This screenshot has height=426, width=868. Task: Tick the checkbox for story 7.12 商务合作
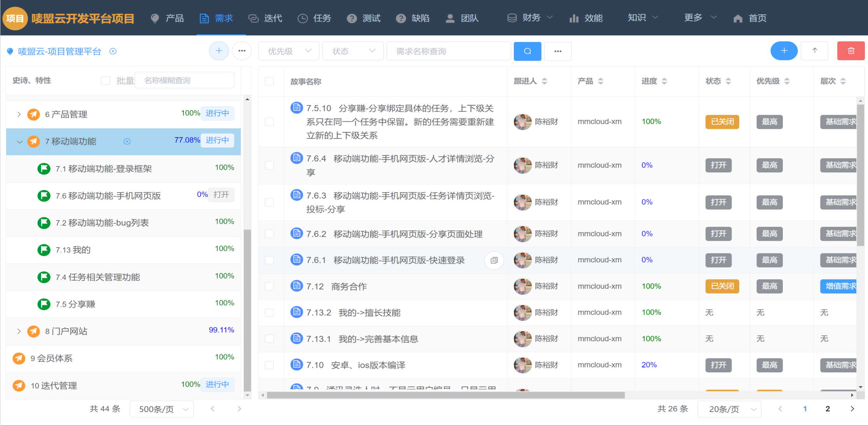[x=269, y=286]
